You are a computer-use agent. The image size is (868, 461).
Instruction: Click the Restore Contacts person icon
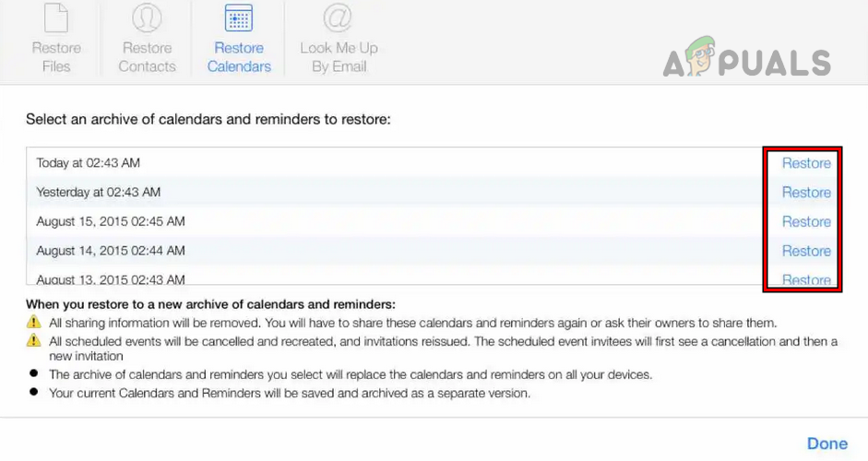(147, 17)
